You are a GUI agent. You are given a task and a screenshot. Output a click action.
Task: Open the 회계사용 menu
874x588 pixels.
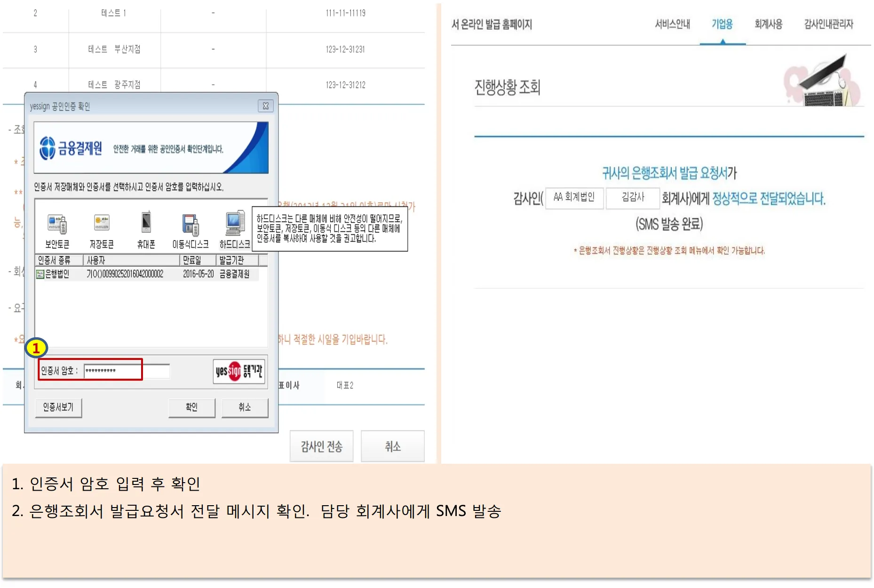tap(768, 24)
